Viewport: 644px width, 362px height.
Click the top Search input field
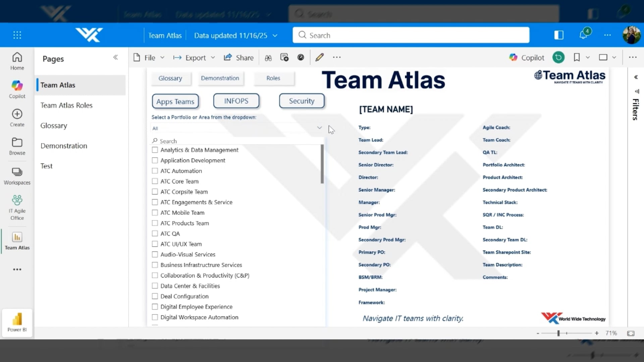click(411, 35)
